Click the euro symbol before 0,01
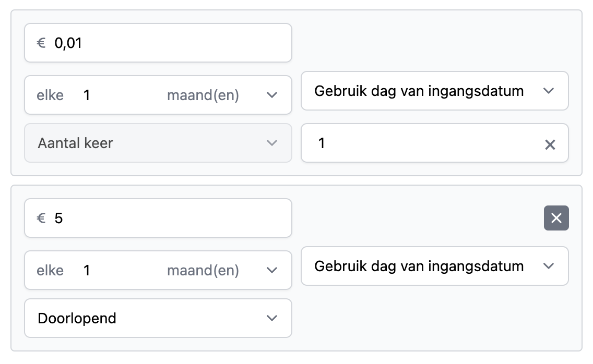Viewport: 593px width, 364px height. [41, 43]
